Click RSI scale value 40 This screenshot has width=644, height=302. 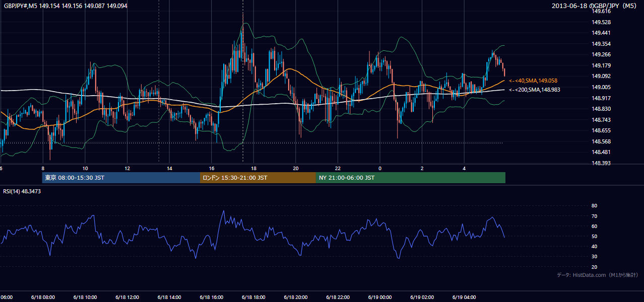click(x=594, y=246)
